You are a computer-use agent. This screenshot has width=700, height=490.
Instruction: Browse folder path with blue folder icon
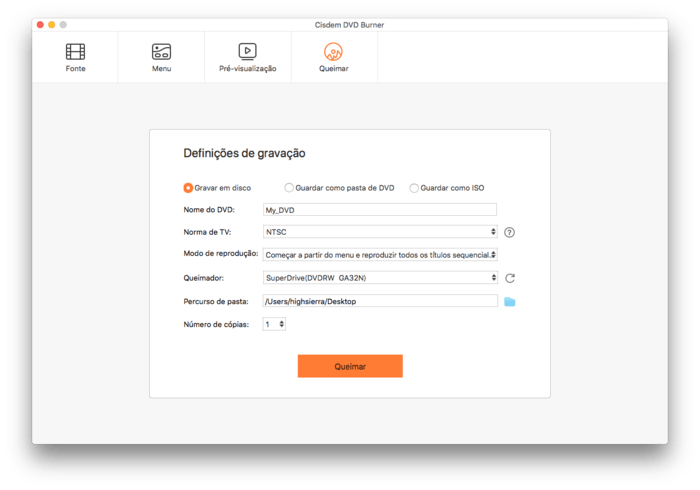(509, 301)
